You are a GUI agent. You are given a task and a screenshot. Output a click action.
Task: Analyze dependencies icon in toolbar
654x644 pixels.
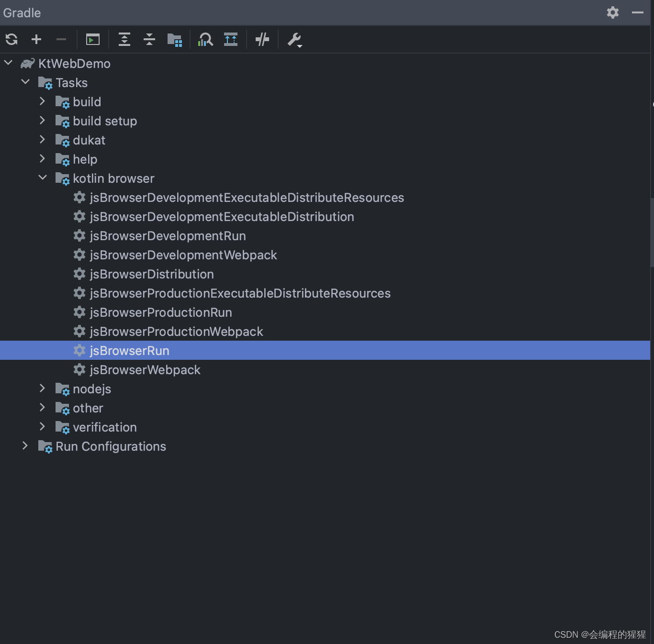tap(205, 39)
